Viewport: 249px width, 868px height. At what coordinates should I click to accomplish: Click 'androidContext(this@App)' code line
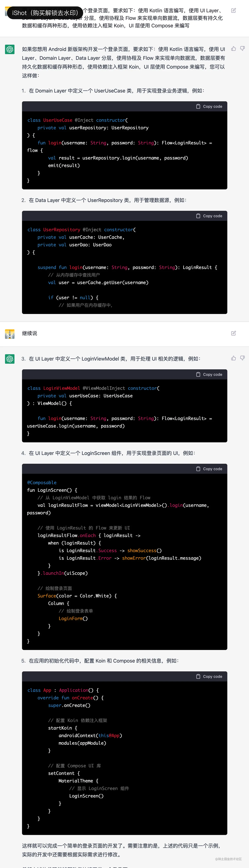[x=90, y=736]
